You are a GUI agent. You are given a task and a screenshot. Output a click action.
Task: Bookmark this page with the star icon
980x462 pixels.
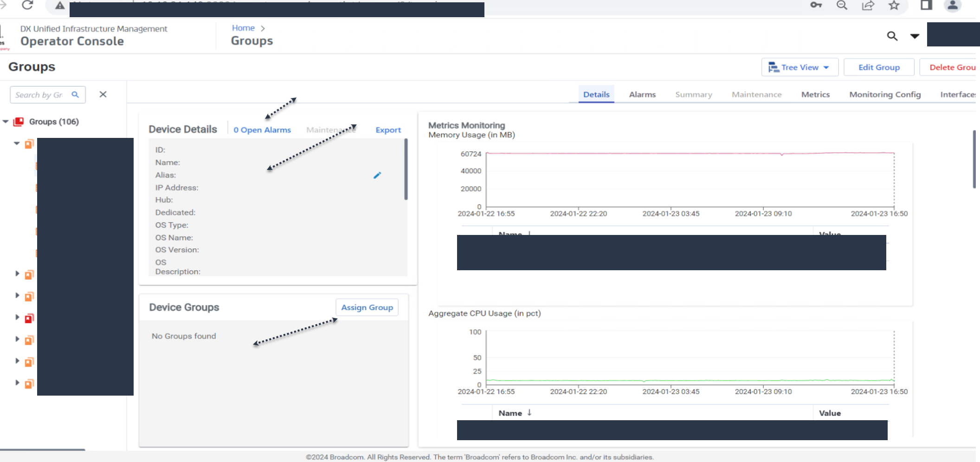point(894,5)
